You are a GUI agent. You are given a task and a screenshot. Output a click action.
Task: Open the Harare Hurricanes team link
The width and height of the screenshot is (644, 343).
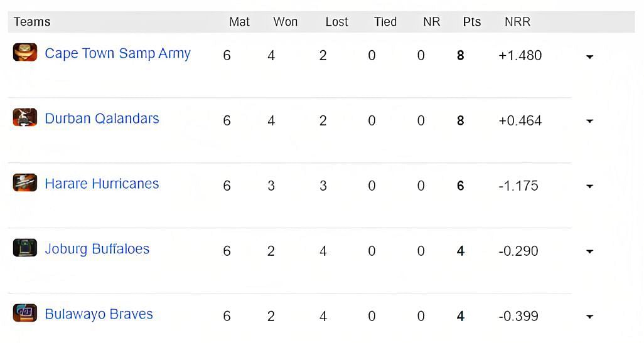pos(102,184)
